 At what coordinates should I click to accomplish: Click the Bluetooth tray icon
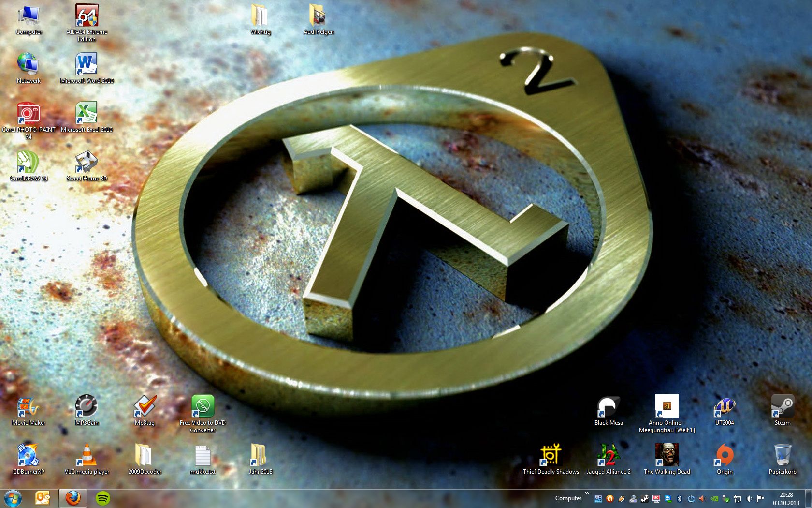[680, 499]
